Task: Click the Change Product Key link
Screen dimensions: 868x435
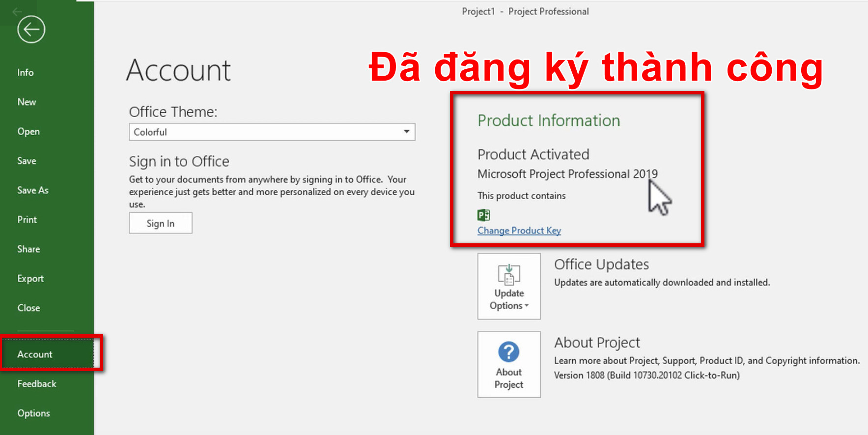Action: pos(519,231)
